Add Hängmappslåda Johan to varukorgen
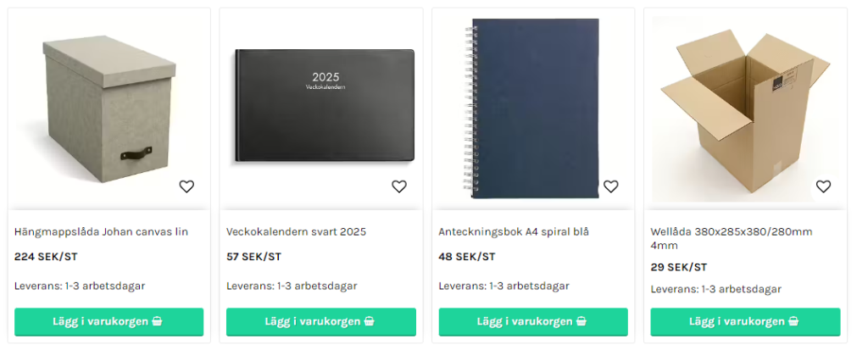The width and height of the screenshot is (868, 350). 109,322
